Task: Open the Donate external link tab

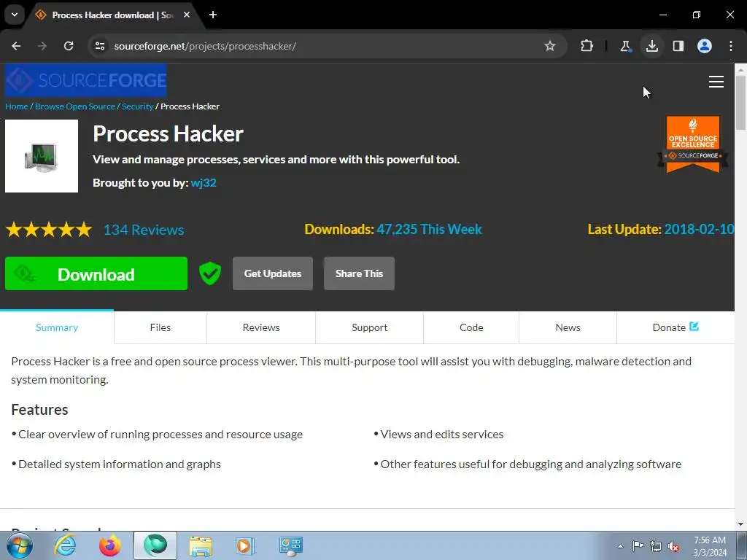Action: tap(676, 327)
